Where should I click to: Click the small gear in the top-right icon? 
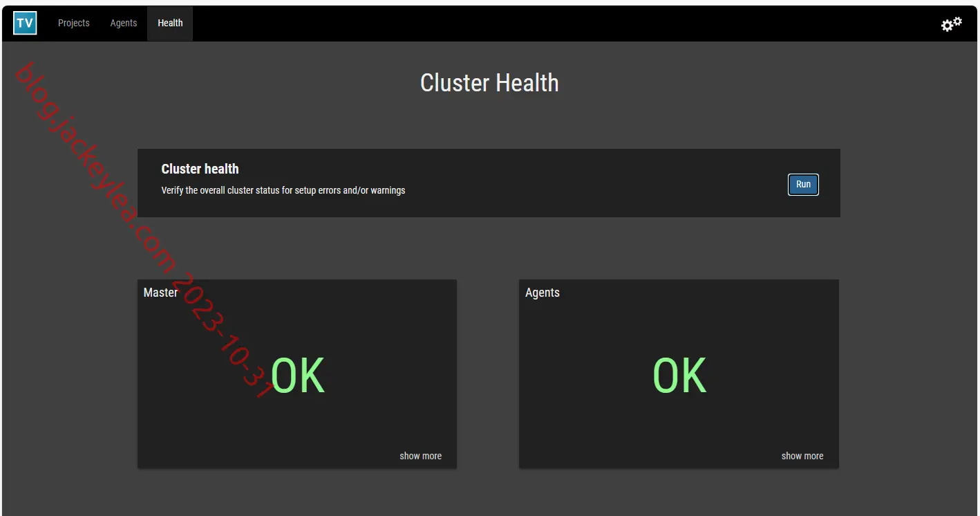coord(958,21)
